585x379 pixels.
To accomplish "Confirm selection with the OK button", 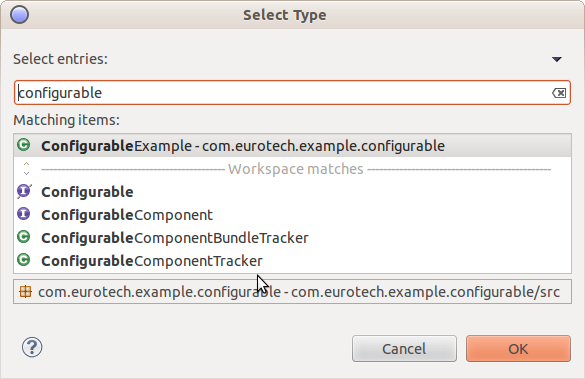I will [x=518, y=349].
